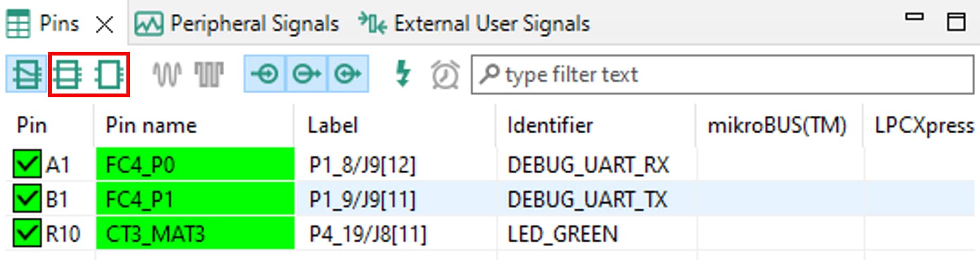980x260 pixels.
Task: Click the first pin filter icon in toolbar
Action: [26, 75]
